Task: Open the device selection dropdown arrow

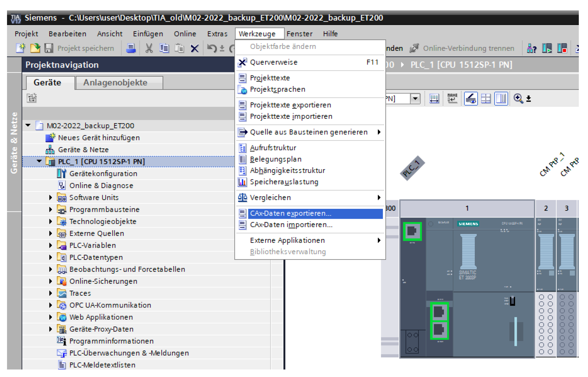Action: tap(415, 99)
